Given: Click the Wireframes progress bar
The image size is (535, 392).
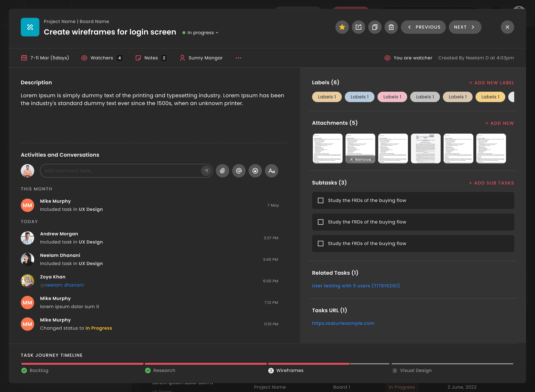Looking at the screenshot, I should [x=329, y=364].
